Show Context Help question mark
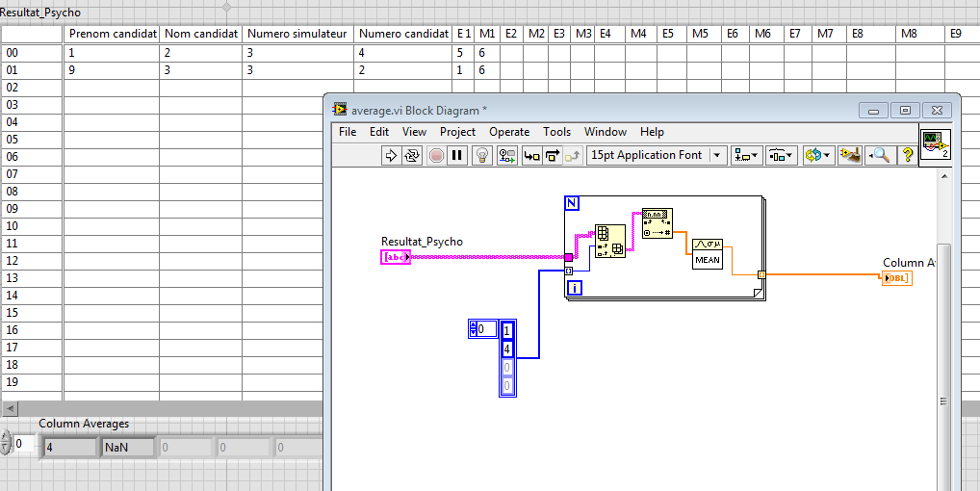980x491 pixels. (x=906, y=155)
